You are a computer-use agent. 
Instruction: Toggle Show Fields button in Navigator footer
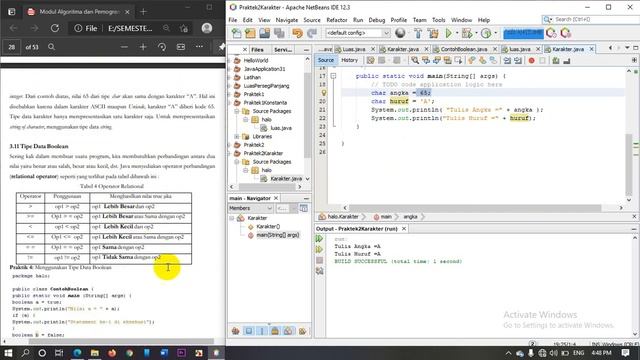[249, 331]
